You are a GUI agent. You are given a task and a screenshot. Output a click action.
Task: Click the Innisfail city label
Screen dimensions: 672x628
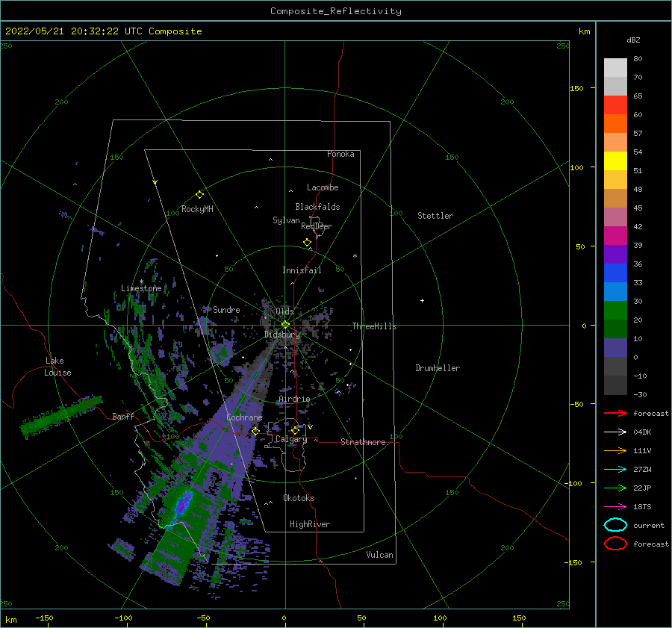[x=302, y=270]
